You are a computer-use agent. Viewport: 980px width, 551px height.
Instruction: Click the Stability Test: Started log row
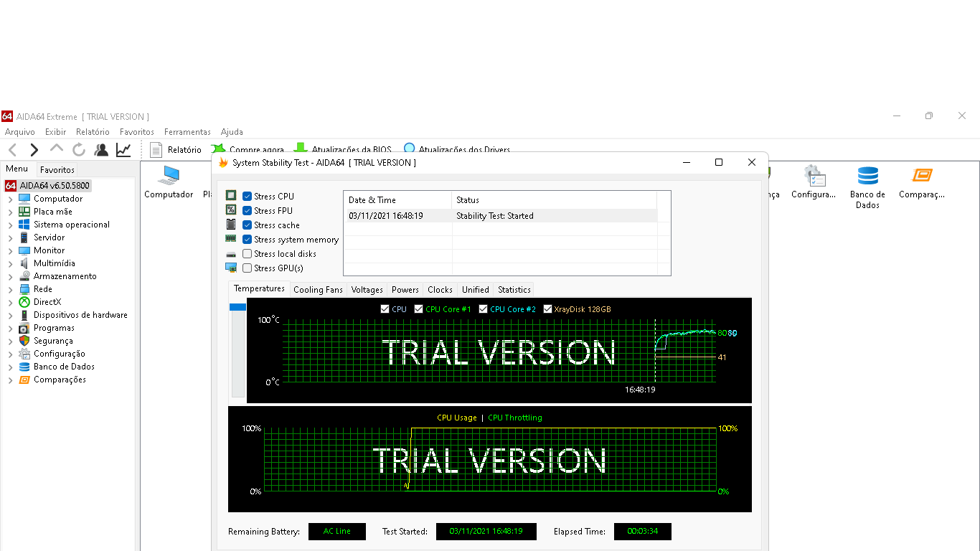pyautogui.click(x=500, y=216)
